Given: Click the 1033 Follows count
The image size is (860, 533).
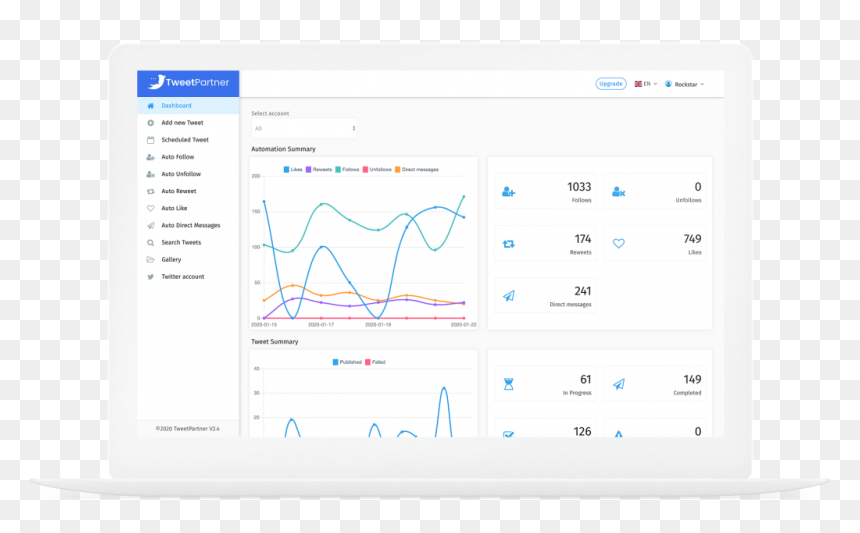Looking at the screenshot, I should (579, 187).
